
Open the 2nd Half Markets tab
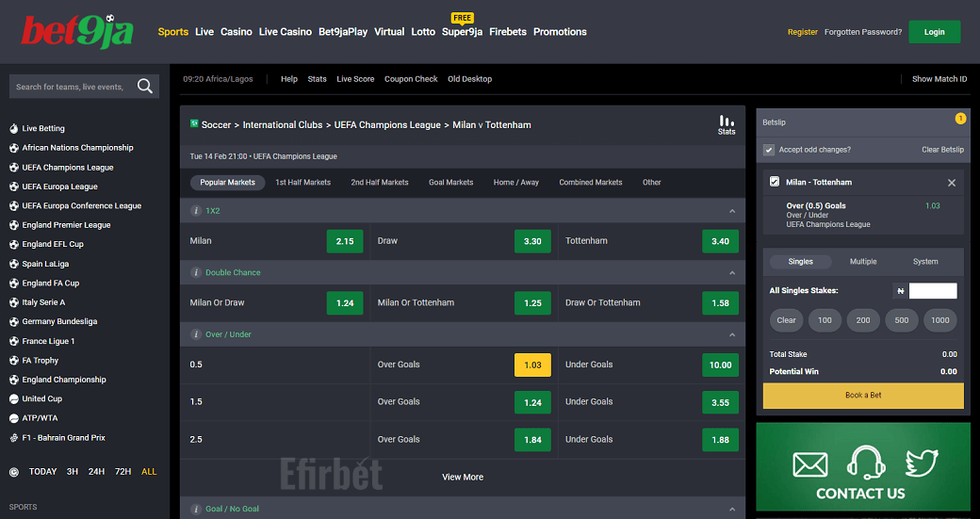tap(380, 183)
